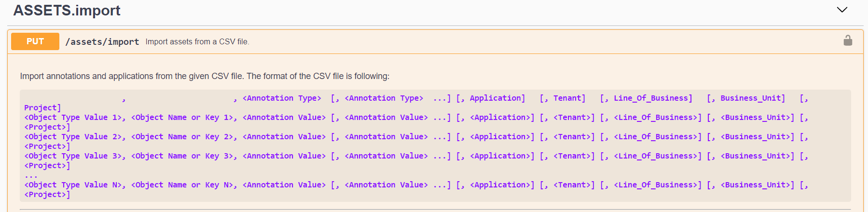The width and height of the screenshot is (868, 212).
Task: Click 'Application]' in the CSV header row
Action: tap(497, 98)
